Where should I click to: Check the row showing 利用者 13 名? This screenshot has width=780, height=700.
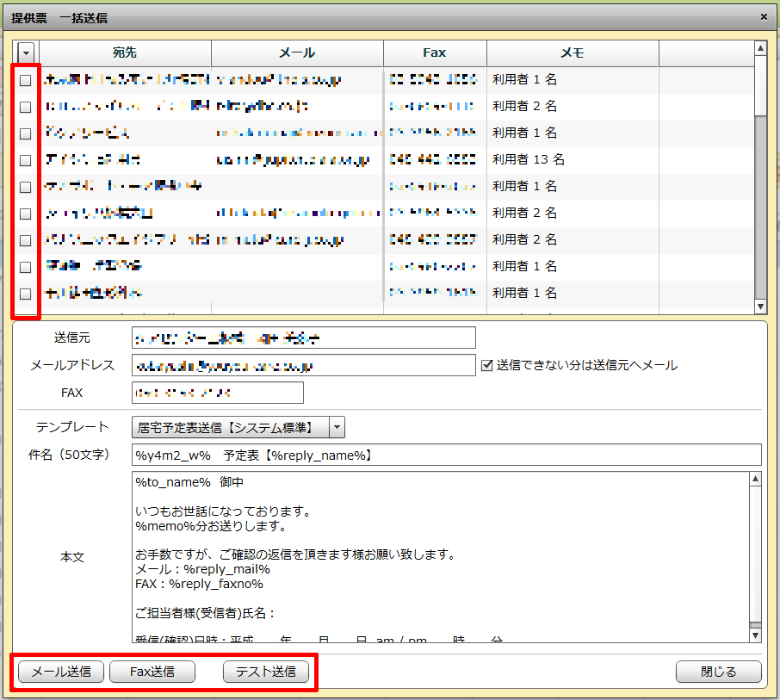tap(26, 160)
